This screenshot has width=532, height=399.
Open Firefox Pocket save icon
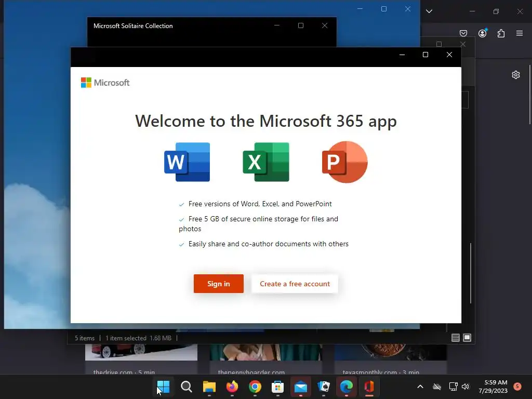(463, 33)
